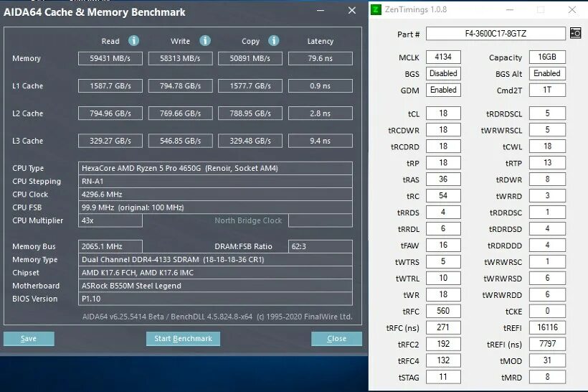Viewport: 588px width, 392px height.
Task: Click the empty North Bridge Clock field
Action: pos(321,221)
